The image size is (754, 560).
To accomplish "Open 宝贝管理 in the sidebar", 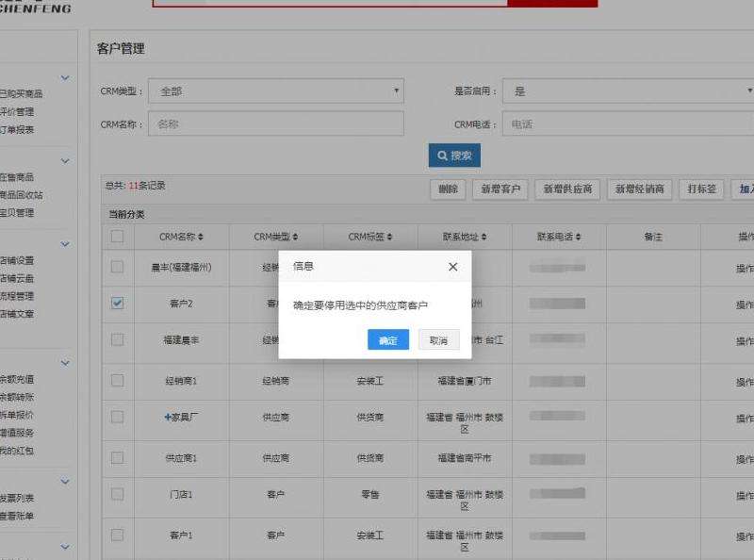I will click(x=17, y=213).
